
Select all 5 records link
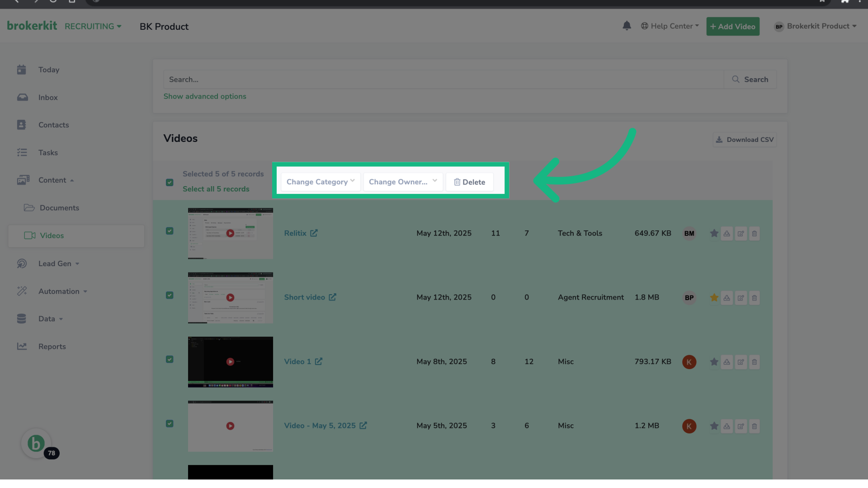pyautogui.click(x=216, y=189)
